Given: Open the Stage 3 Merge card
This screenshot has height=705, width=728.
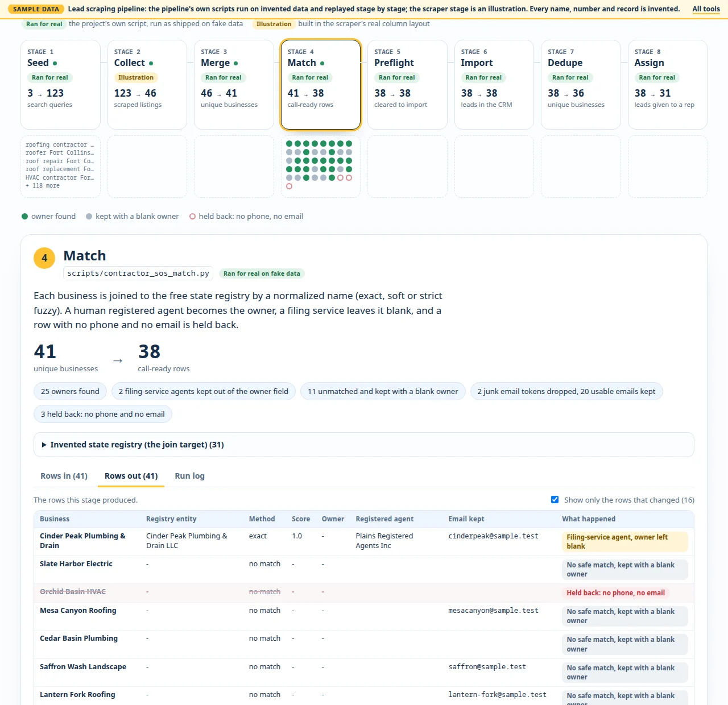Looking at the screenshot, I should click(234, 85).
